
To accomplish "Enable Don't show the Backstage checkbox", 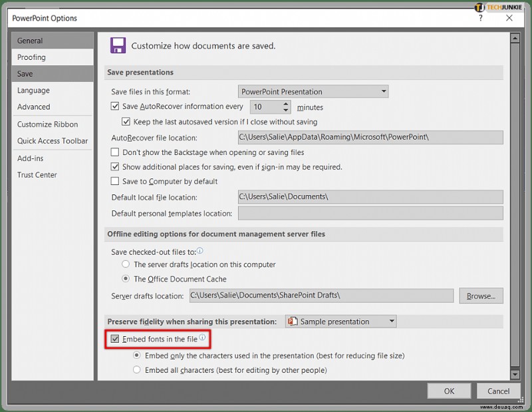I will [x=115, y=152].
